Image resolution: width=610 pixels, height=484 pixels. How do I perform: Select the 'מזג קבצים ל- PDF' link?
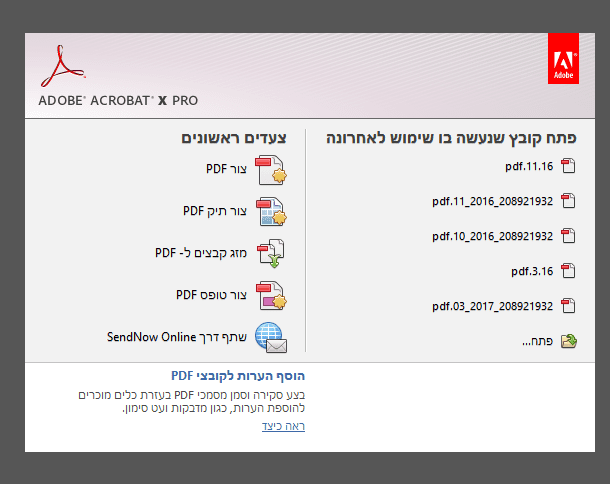[x=200, y=253]
